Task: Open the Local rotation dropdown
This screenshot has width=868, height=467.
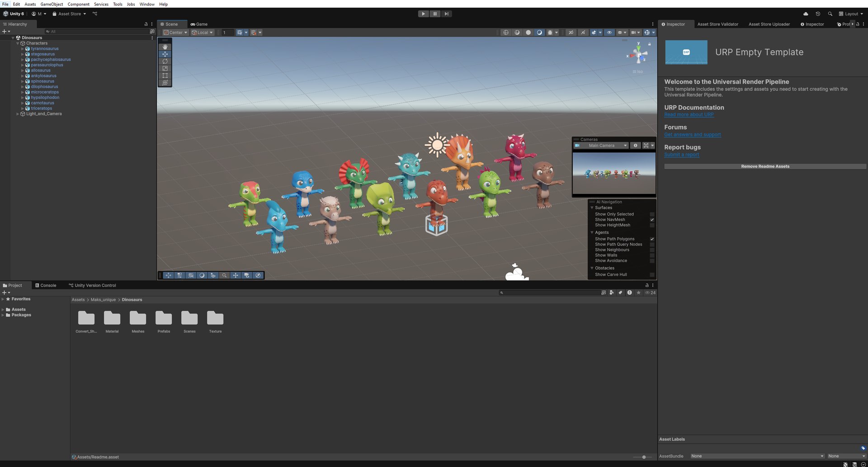Action: coord(202,33)
